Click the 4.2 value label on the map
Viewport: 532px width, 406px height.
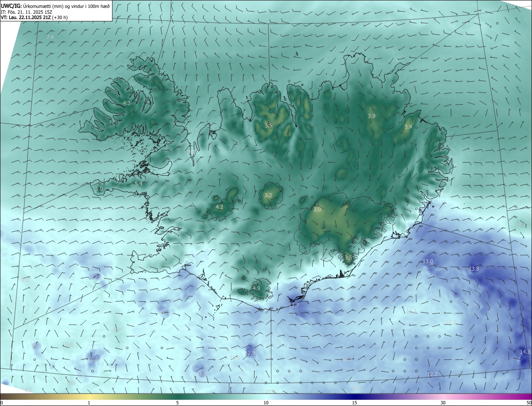point(219,207)
